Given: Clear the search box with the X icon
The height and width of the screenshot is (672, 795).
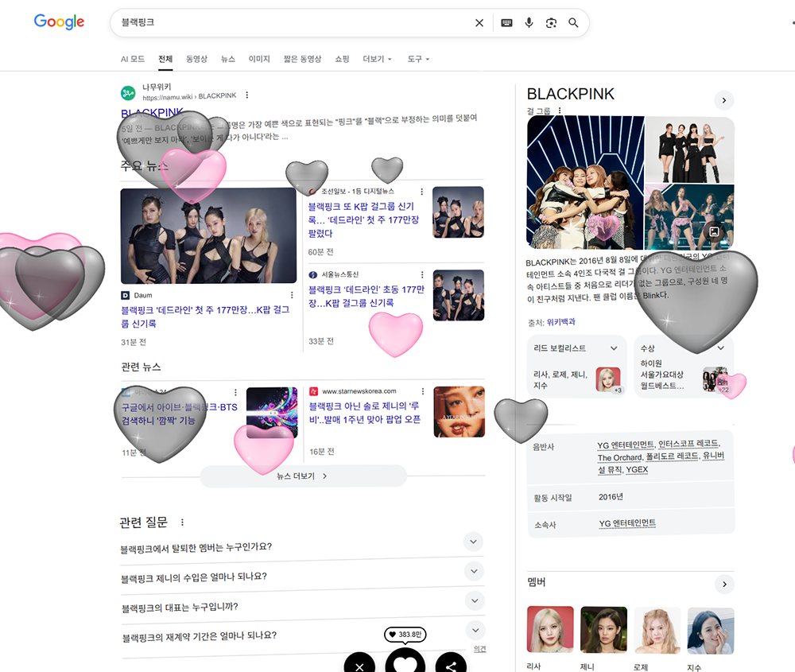Looking at the screenshot, I should (x=479, y=23).
